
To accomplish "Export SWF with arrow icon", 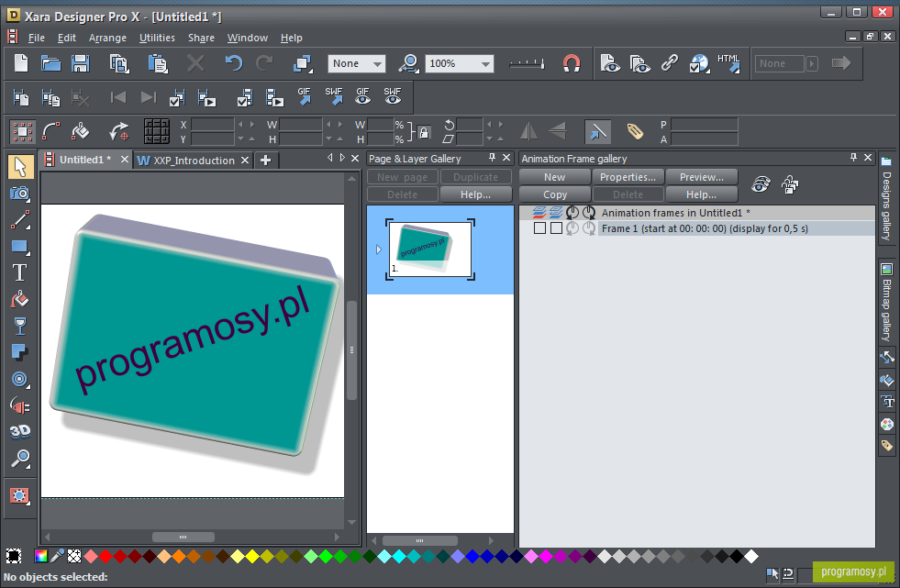I will [x=333, y=97].
